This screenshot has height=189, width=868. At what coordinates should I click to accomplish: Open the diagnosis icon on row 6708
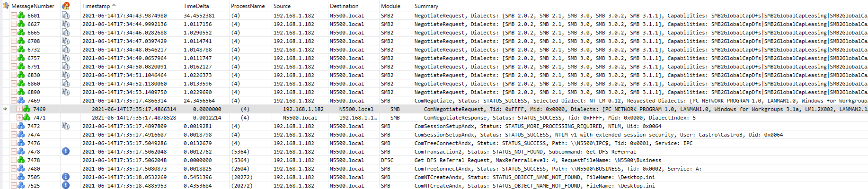[x=66, y=41]
